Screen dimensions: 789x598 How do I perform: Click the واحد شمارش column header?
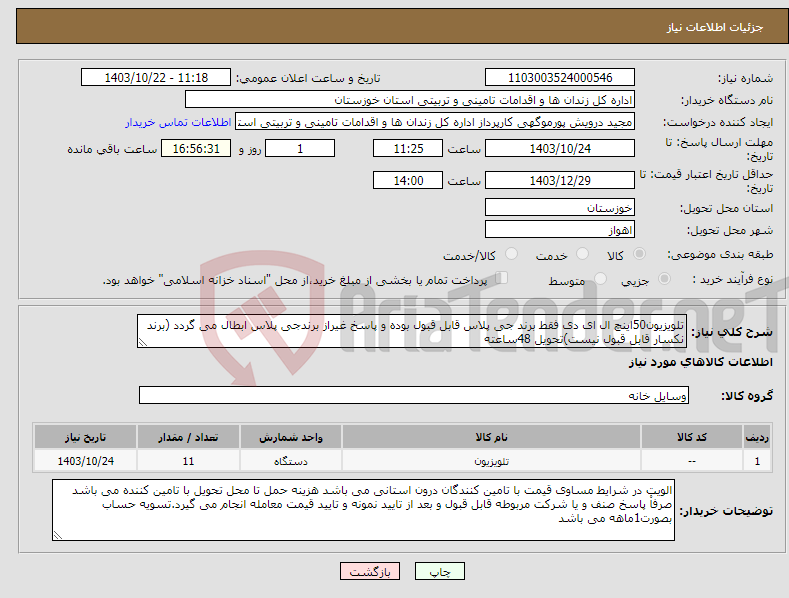coord(291,437)
